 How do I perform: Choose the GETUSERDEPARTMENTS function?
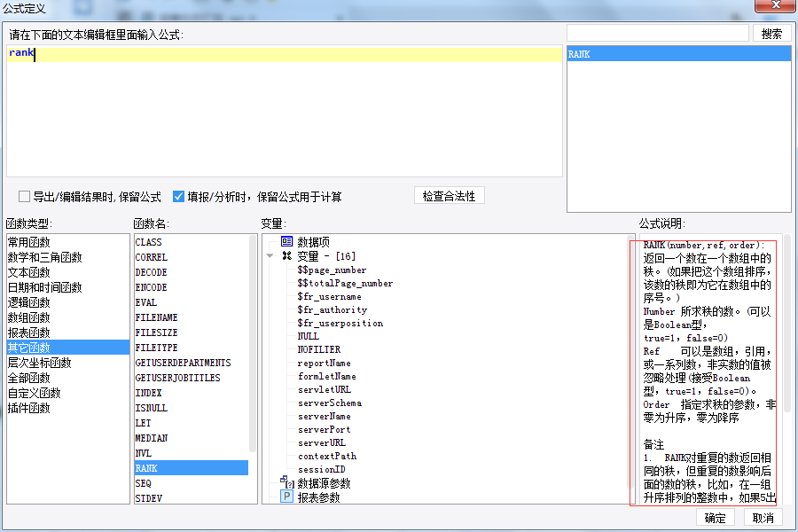pyautogui.click(x=192, y=363)
